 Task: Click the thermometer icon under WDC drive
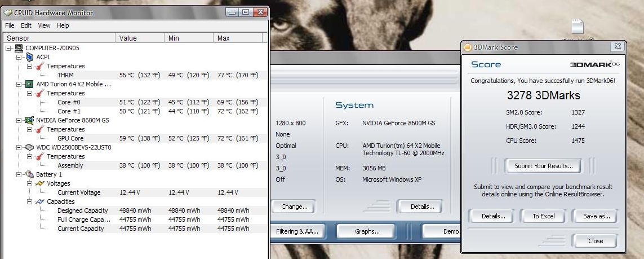point(40,157)
